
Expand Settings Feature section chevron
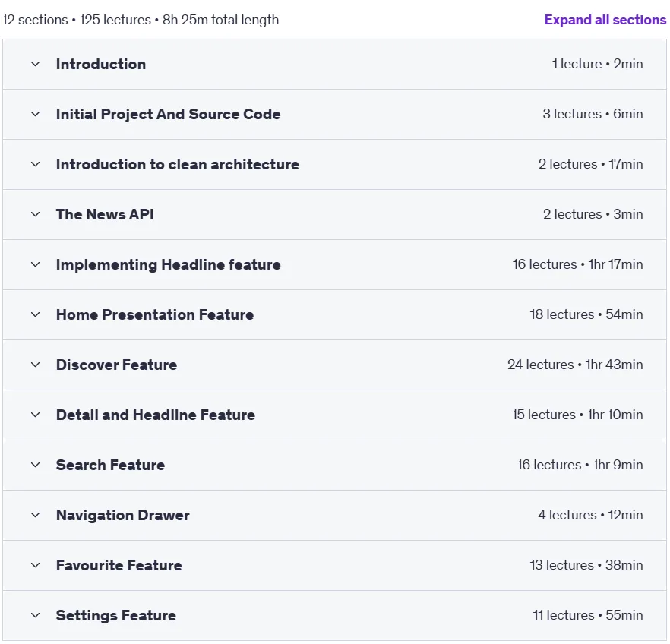(x=36, y=615)
